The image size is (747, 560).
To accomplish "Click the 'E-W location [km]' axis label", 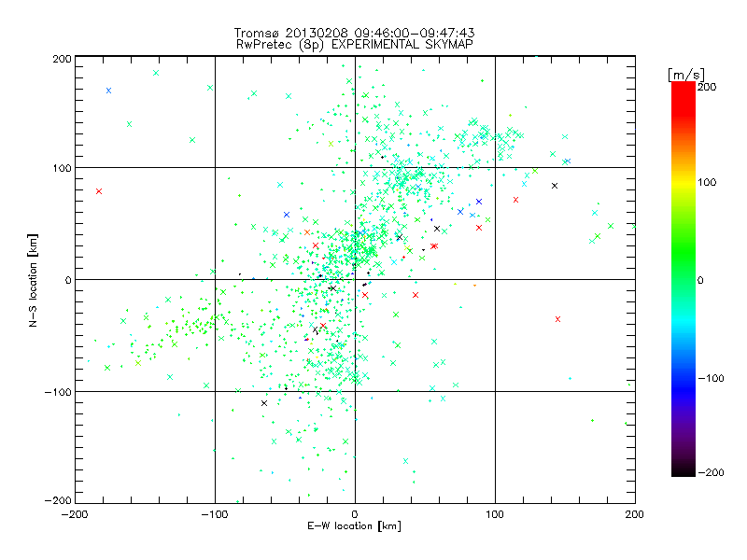I will click(x=354, y=525).
